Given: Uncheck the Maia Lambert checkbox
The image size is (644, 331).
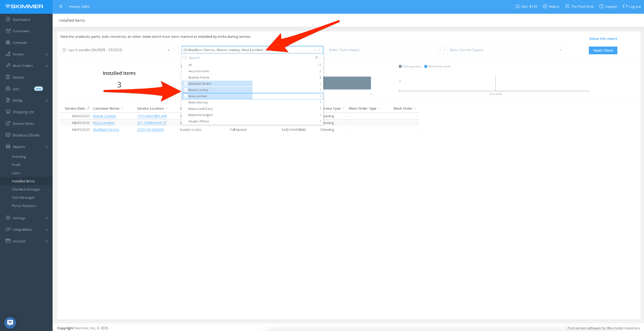Looking at the screenshot, I should [185, 96].
